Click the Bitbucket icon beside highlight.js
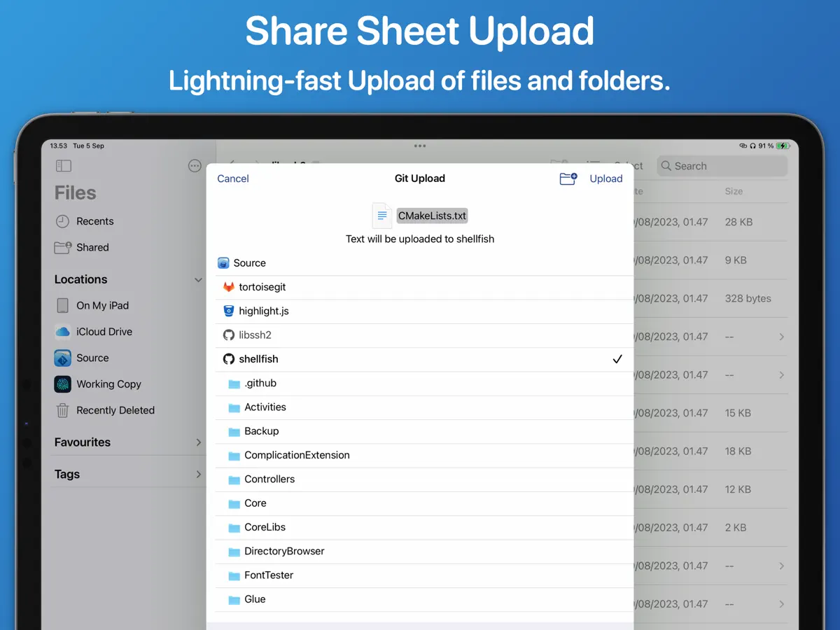The width and height of the screenshot is (840, 630). click(x=228, y=311)
